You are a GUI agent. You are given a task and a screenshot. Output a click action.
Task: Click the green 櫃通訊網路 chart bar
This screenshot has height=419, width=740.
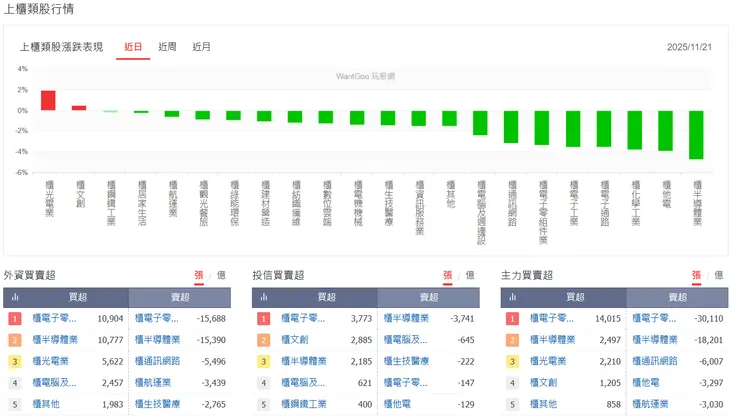point(511,127)
